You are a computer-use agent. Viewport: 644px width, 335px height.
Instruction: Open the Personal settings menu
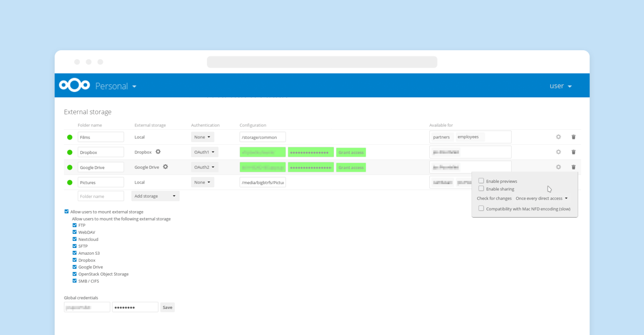tap(116, 86)
